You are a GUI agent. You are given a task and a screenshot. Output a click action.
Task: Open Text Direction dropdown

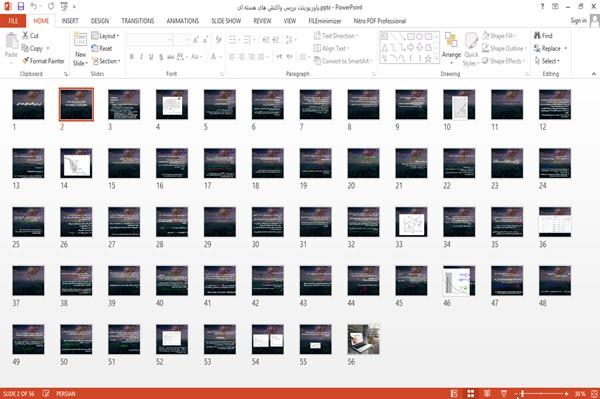pos(336,36)
